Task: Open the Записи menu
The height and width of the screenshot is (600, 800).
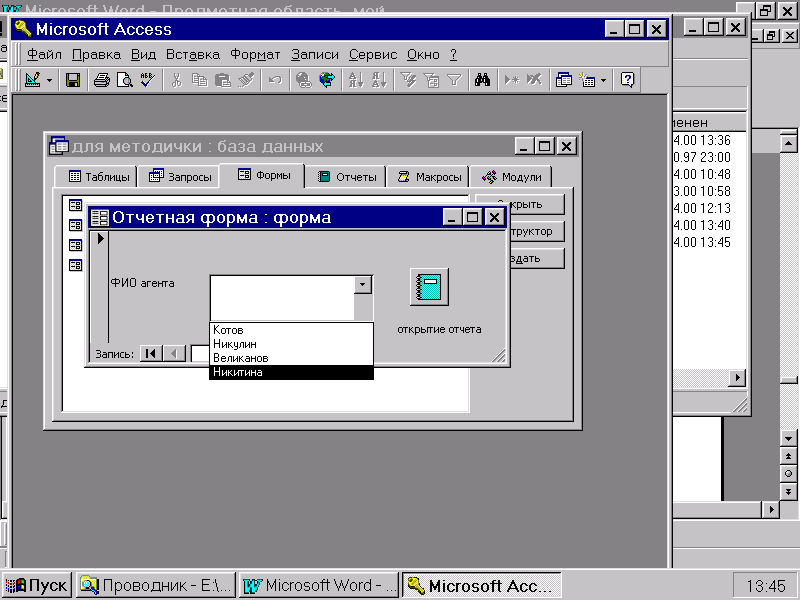Action: click(x=315, y=55)
